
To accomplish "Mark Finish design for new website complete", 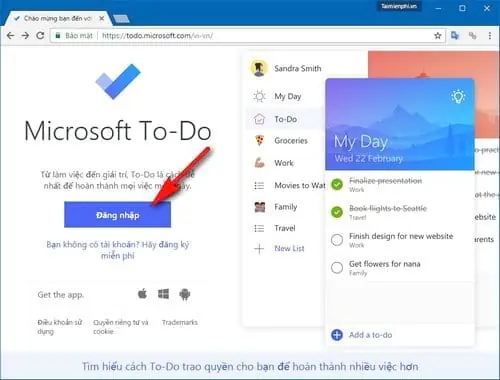I will tap(337, 240).
